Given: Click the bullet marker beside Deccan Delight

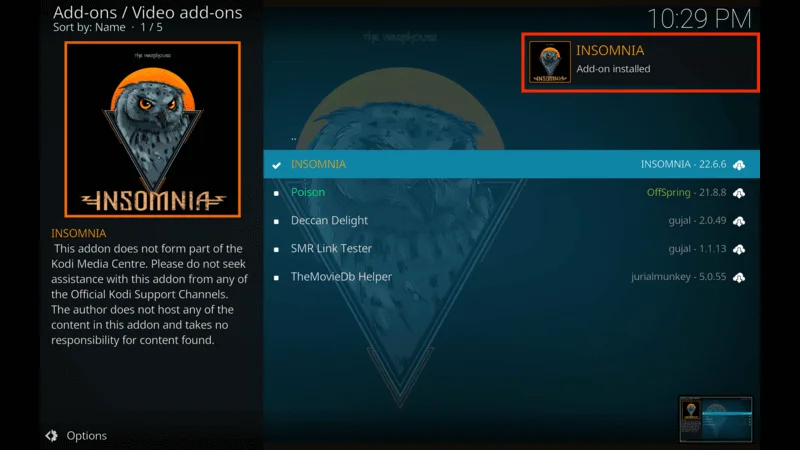Looking at the screenshot, I should (x=276, y=221).
